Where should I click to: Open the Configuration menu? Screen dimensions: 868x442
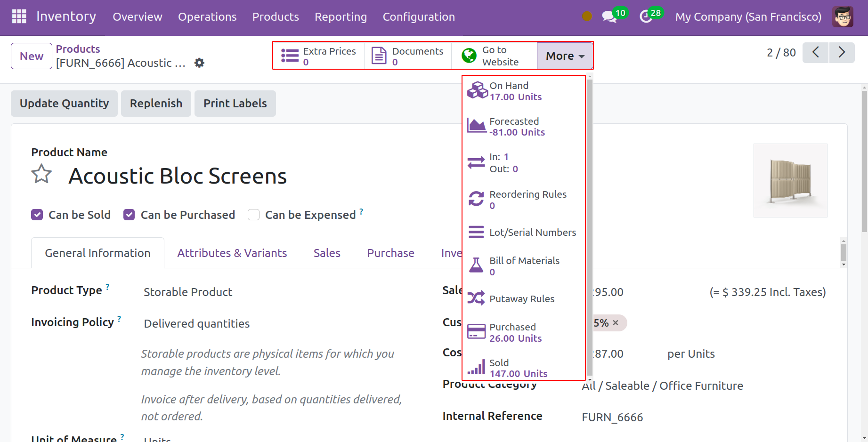419,17
